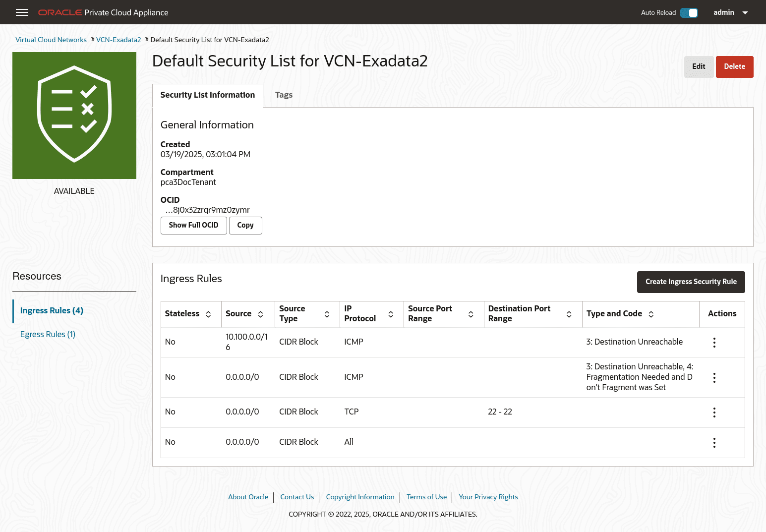Click the Source Port Range header text
The width and height of the screenshot is (766, 532).
(430, 314)
